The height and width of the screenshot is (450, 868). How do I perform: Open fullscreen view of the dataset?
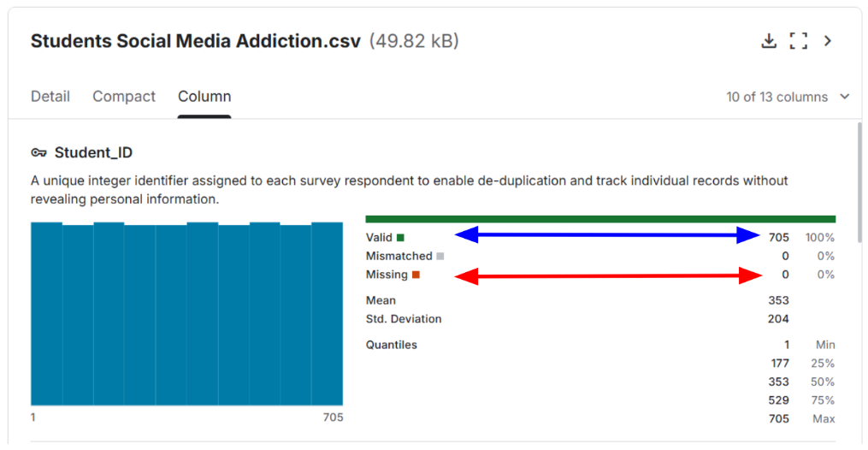pos(798,41)
